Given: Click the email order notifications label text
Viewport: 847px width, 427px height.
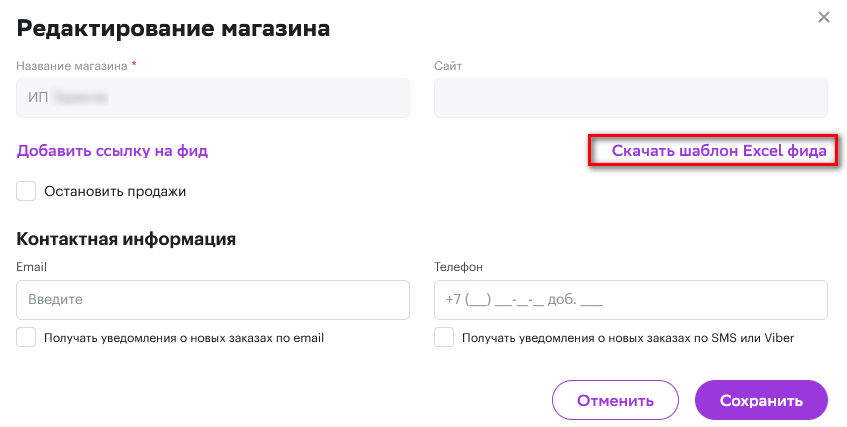Looking at the screenshot, I should [184, 338].
